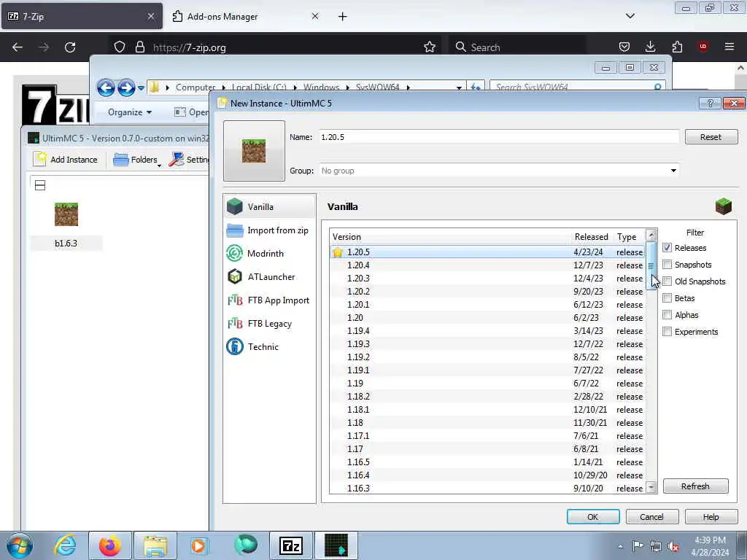747x560 pixels.
Task: Click the uBlock Origin toolbar icon
Action: click(703, 47)
